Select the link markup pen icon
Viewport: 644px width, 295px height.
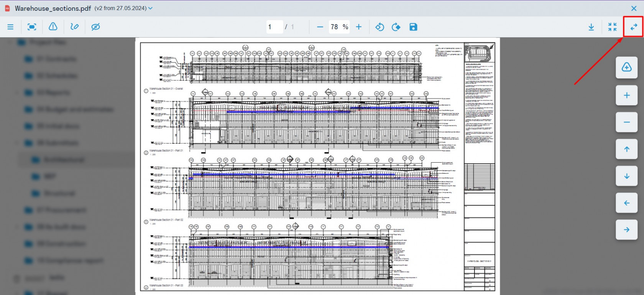74,27
